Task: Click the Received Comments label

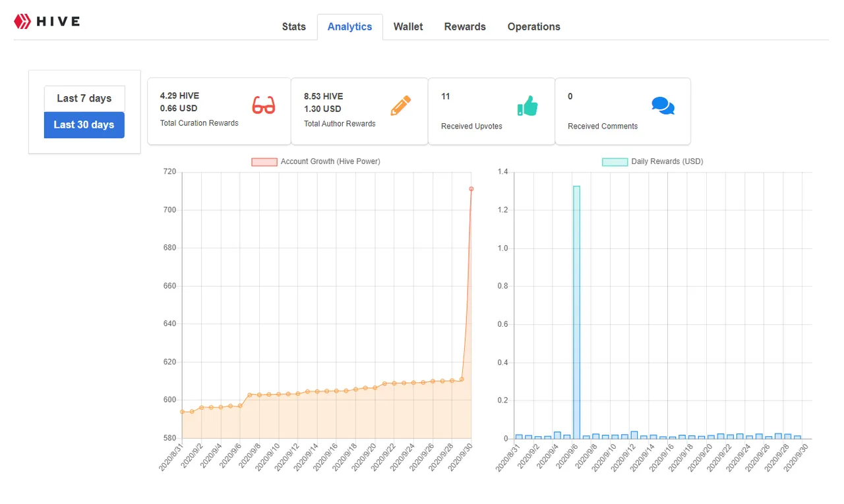Action: [x=603, y=126]
